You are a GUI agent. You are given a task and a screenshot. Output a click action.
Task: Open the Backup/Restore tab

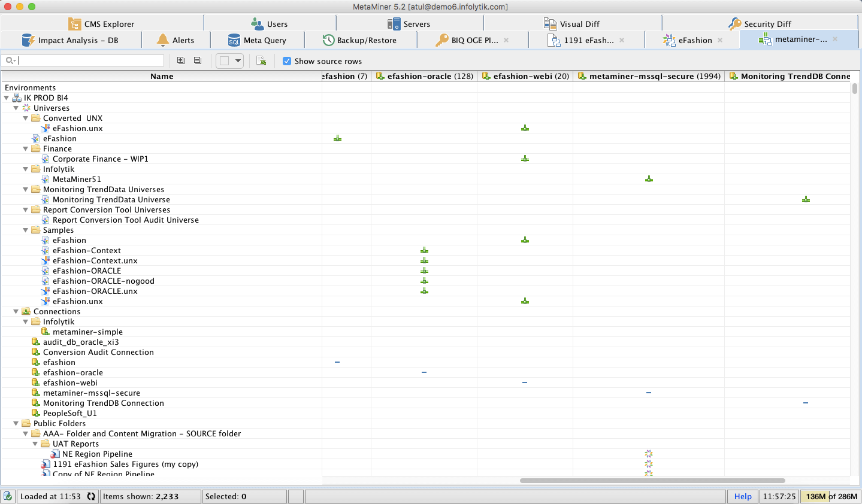[x=360, y=40]
